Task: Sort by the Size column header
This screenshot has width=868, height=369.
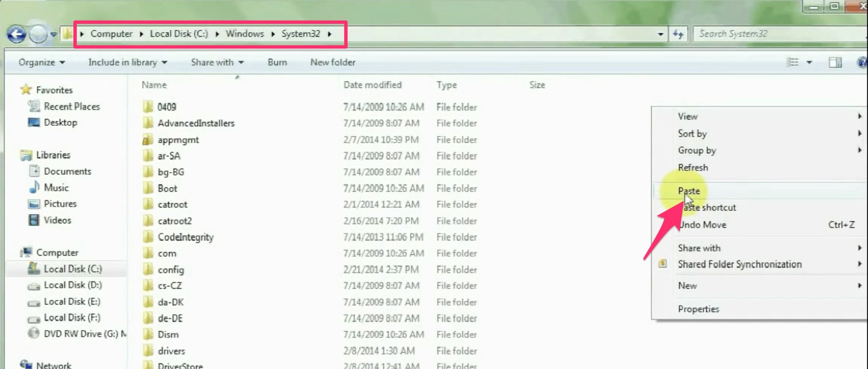Action: (x=537, y=85)
